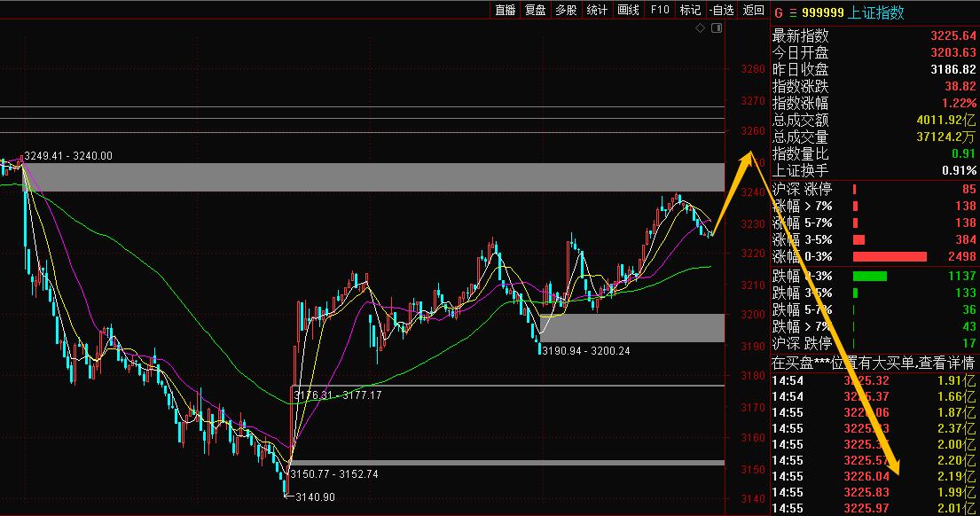
Task: Select the 涨幅 0-3% red distribution bar
Action: tap(890, 257)
